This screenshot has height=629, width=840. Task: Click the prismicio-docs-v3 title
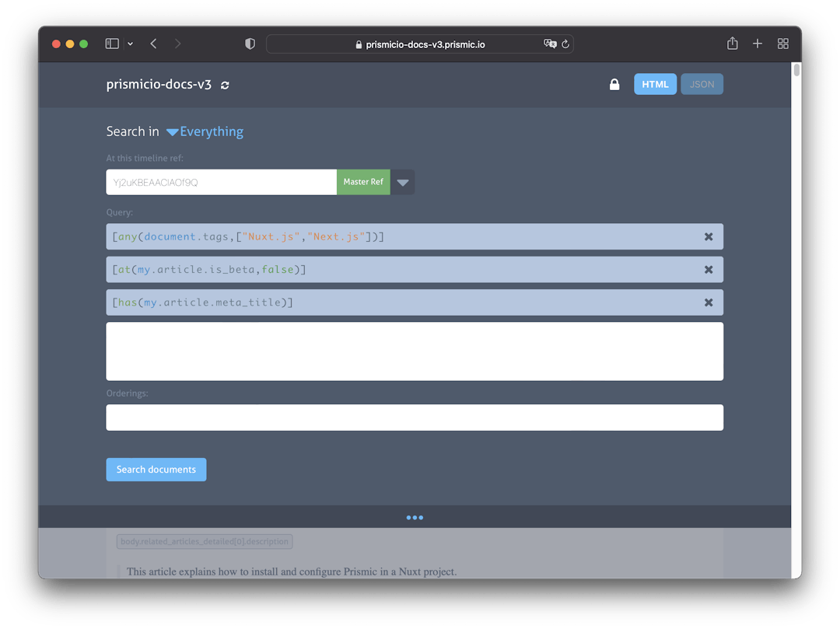[x=159, y=84]
